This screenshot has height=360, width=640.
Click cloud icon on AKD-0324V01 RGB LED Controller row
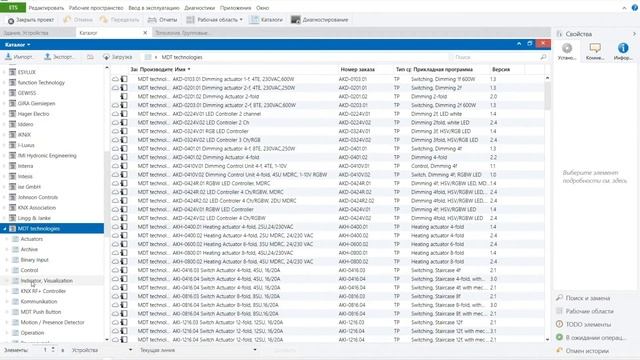tap(116, 131)
